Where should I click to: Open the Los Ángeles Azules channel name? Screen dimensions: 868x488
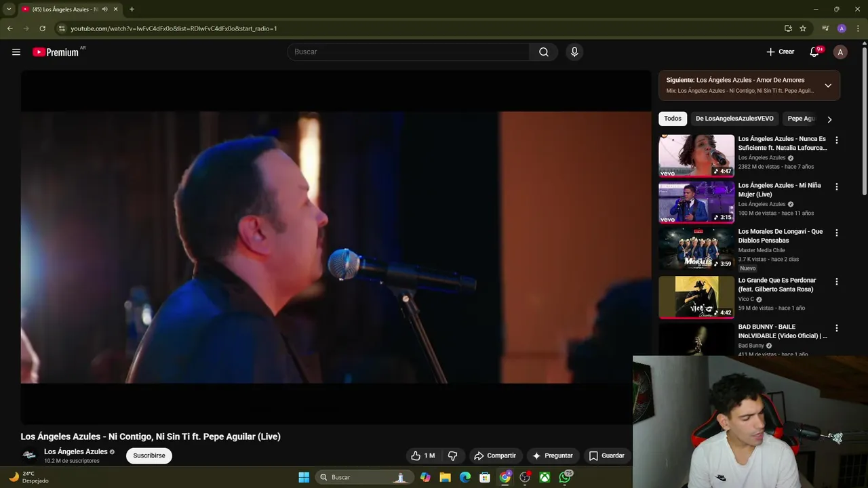(76, 451)
